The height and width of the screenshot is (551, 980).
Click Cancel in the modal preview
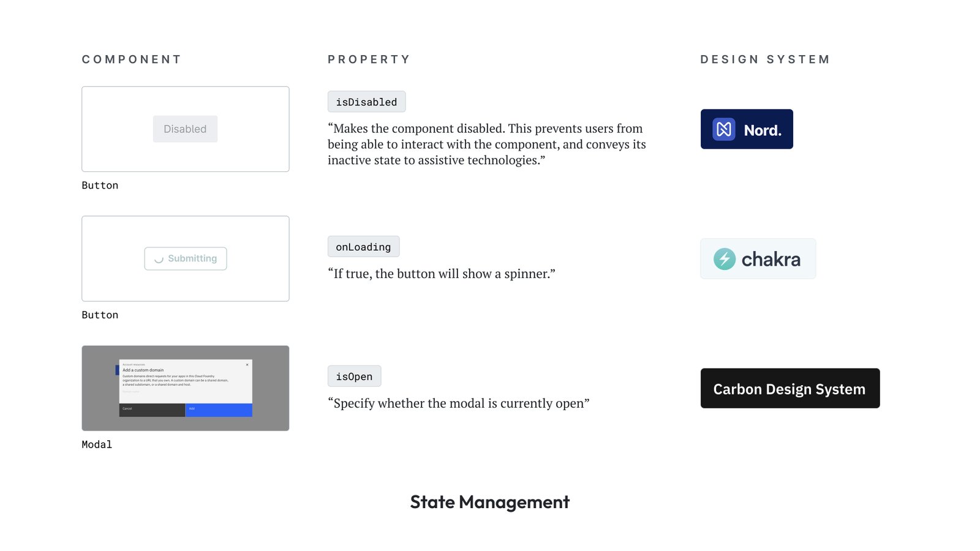(x=152, y=410)
